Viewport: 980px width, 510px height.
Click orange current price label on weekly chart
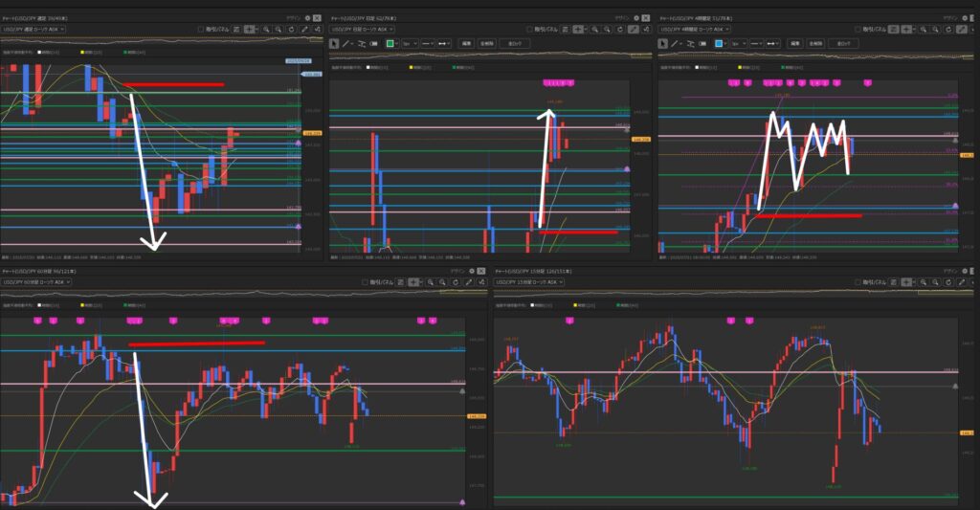point(312,133)
